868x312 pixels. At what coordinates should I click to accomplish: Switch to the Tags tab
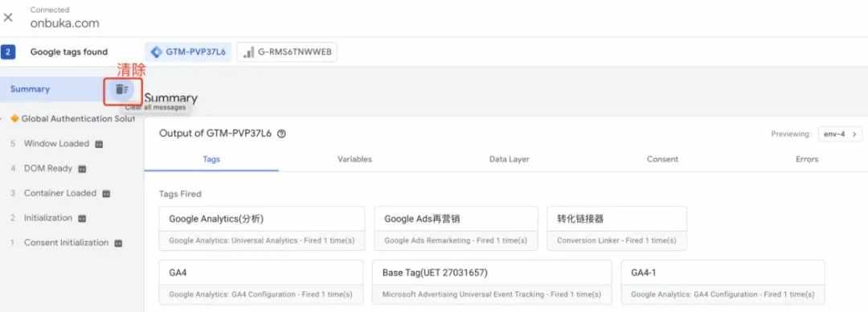[211, 159]
